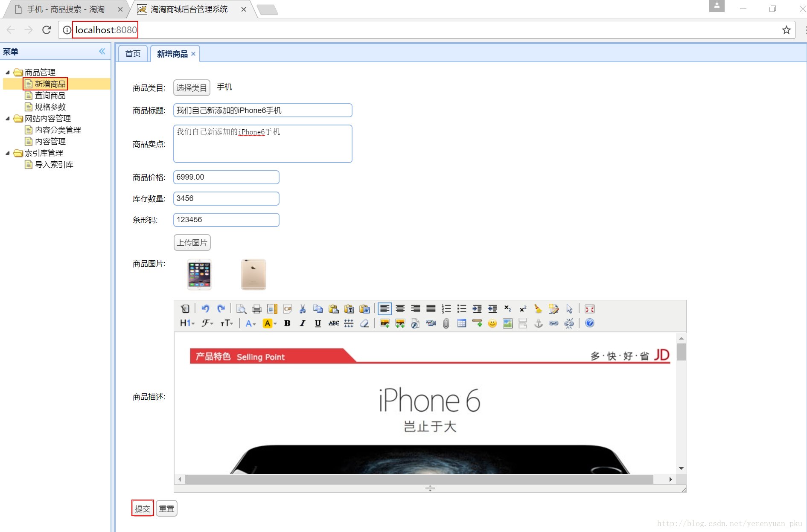Cut selection with scissors icon

[x=303, y=308]
